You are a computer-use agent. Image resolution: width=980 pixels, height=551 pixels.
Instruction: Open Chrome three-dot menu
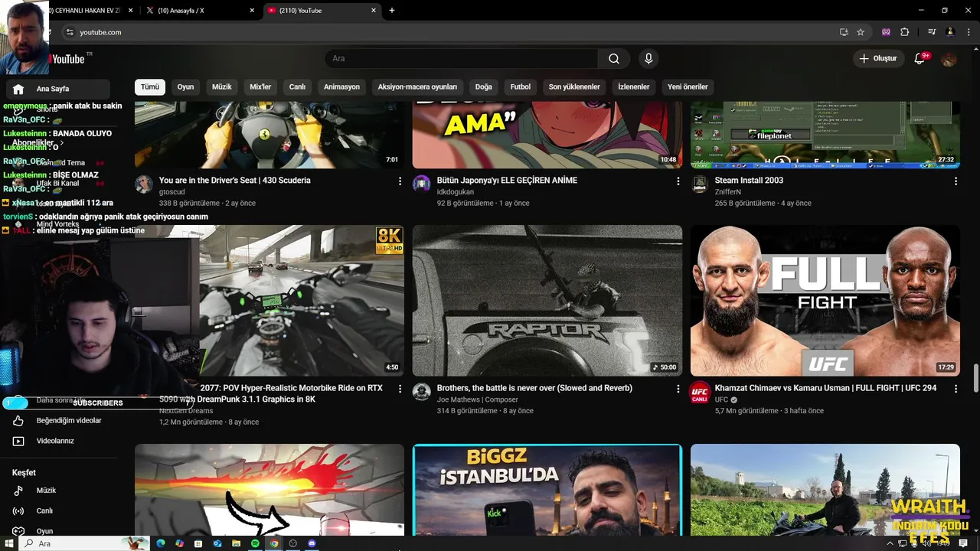coord(968,32)
